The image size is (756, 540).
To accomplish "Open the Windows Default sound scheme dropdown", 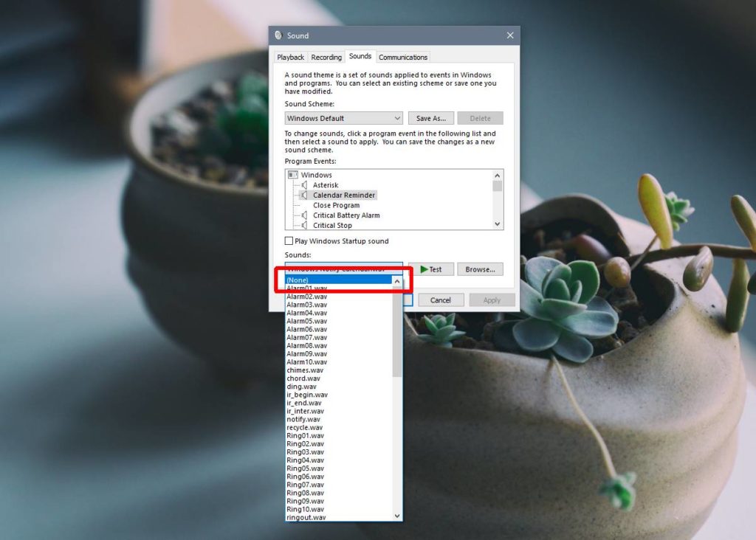I will pyautogui.click(x=397, y=118).
